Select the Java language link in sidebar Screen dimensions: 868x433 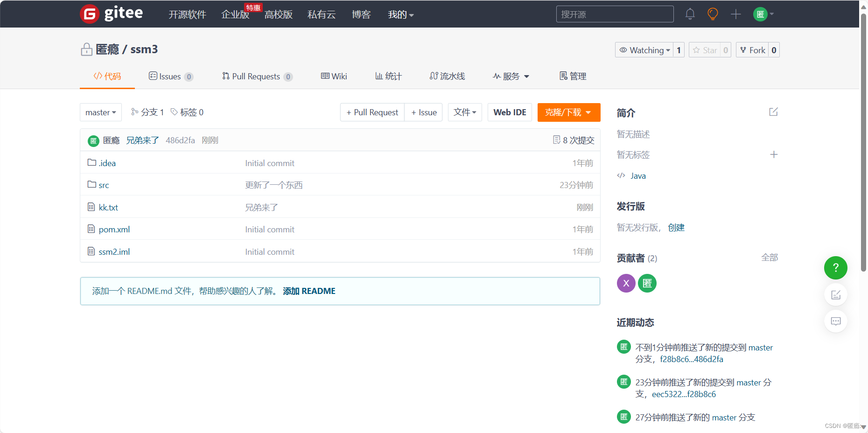pos(637,175)
